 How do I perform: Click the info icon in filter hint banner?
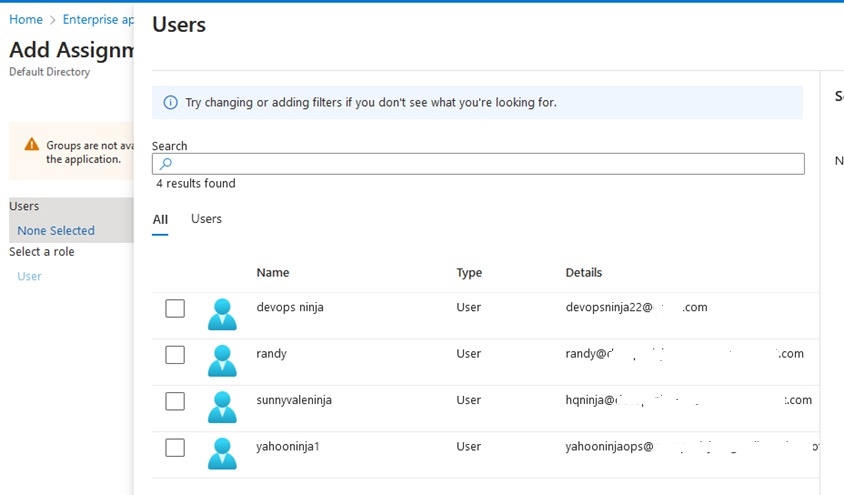point(170,103)
